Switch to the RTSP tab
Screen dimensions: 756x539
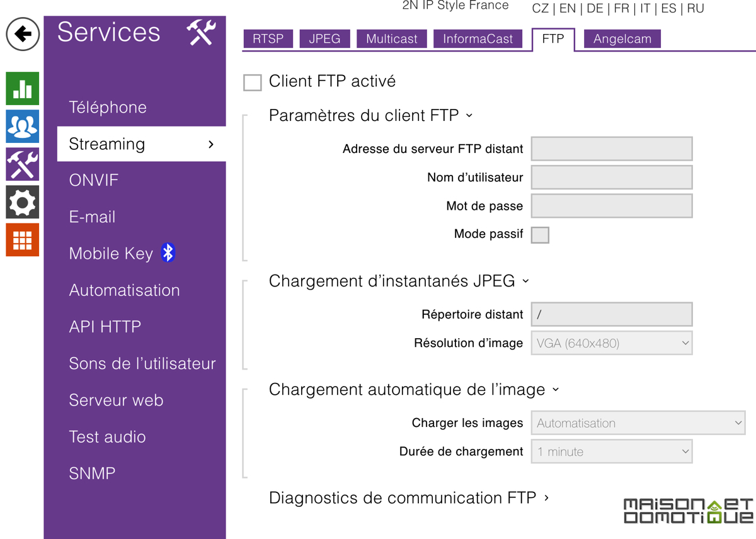click(268, 38)
